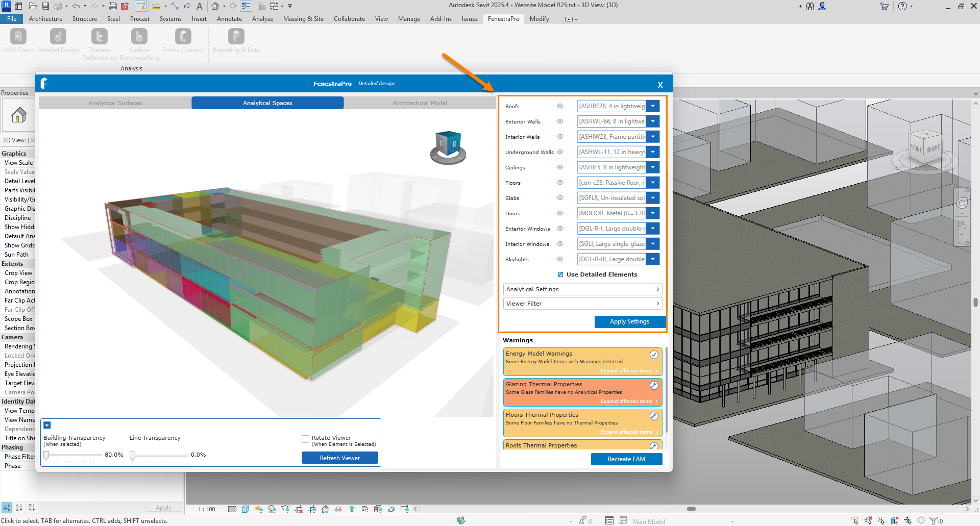Image resolution: width=980 pixels, height=526 pixels.
Task: Enable the Rotate Viewer checkbox
Action: pos(305,439)
